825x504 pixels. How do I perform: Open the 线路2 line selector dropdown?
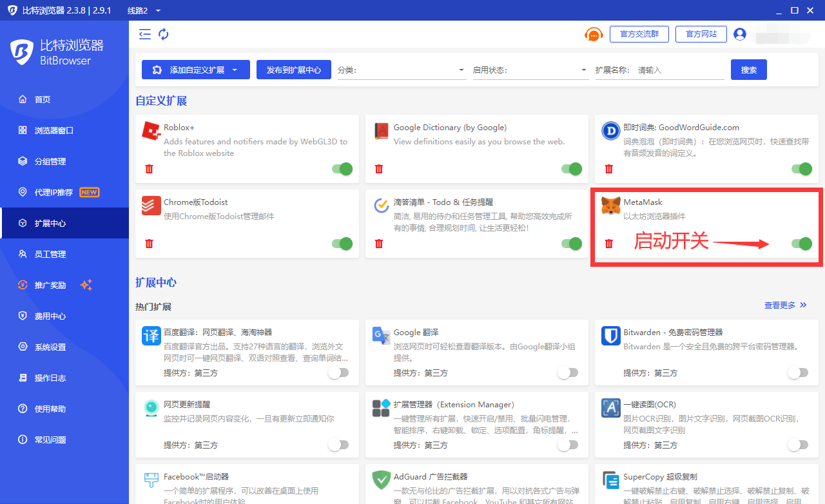[144, 10]
